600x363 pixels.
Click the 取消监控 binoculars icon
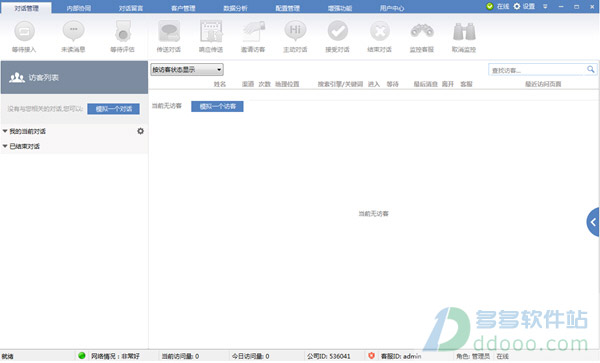point(464,31)
